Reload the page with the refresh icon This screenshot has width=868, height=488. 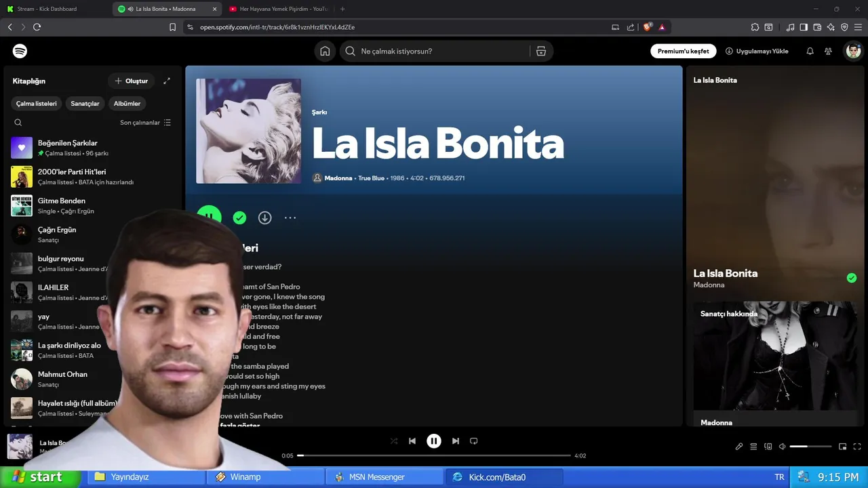click(x=37, y=27)
